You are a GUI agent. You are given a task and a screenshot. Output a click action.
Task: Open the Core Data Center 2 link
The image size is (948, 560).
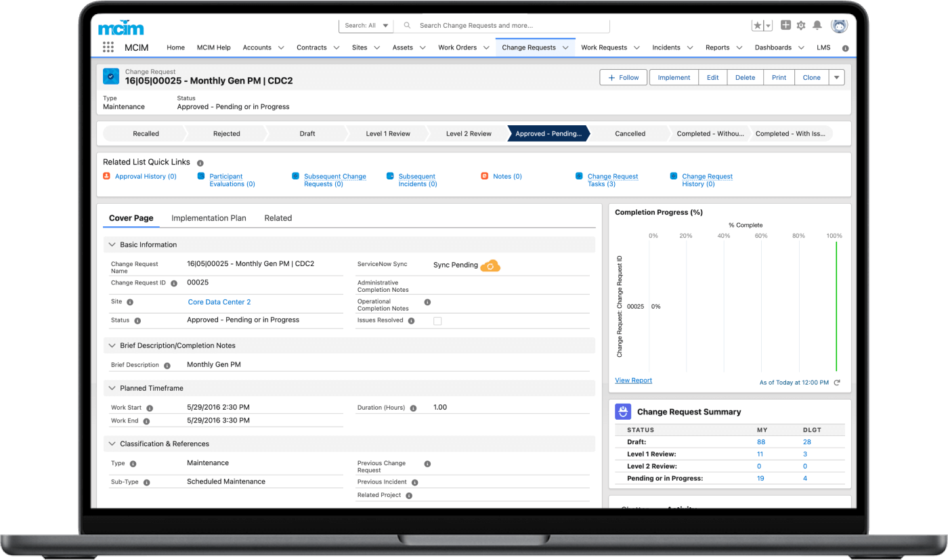tap(219, 302)
